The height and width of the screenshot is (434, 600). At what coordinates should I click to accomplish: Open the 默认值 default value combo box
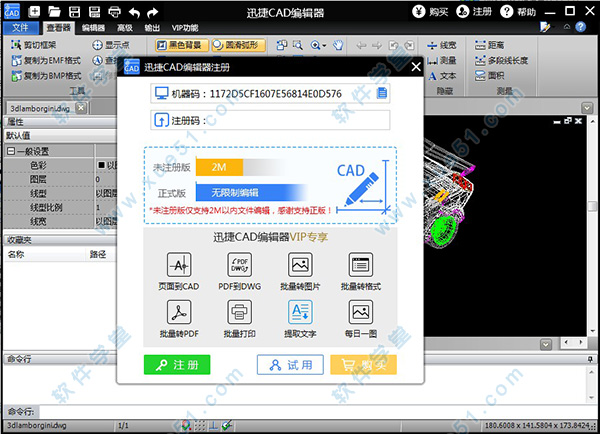(60, 135)
